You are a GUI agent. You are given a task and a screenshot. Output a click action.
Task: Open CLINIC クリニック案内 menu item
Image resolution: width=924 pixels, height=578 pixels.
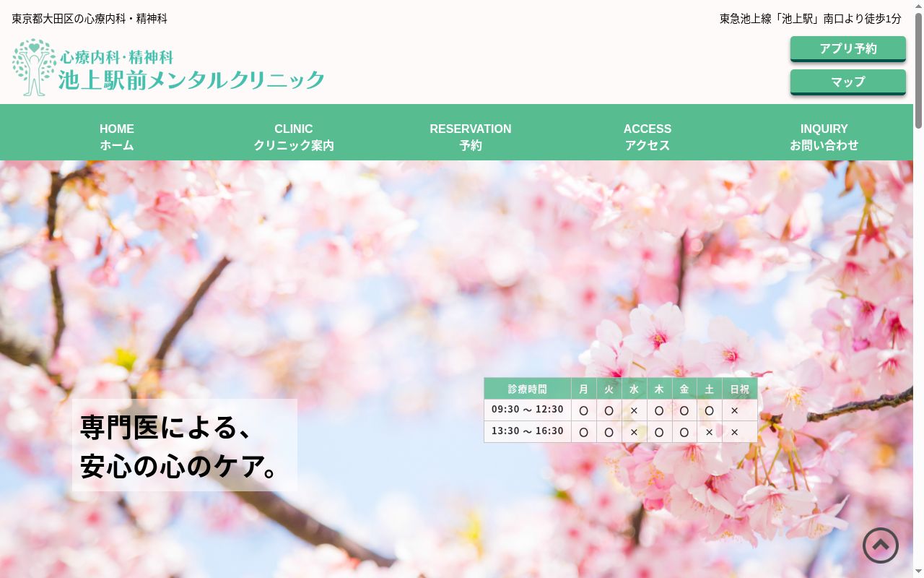click(294, 137)
